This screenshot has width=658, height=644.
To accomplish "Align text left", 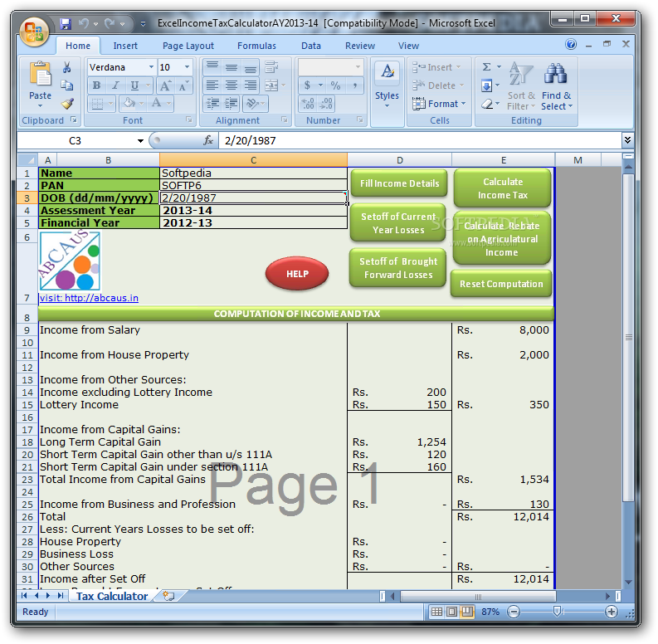I will coord(212,85).
